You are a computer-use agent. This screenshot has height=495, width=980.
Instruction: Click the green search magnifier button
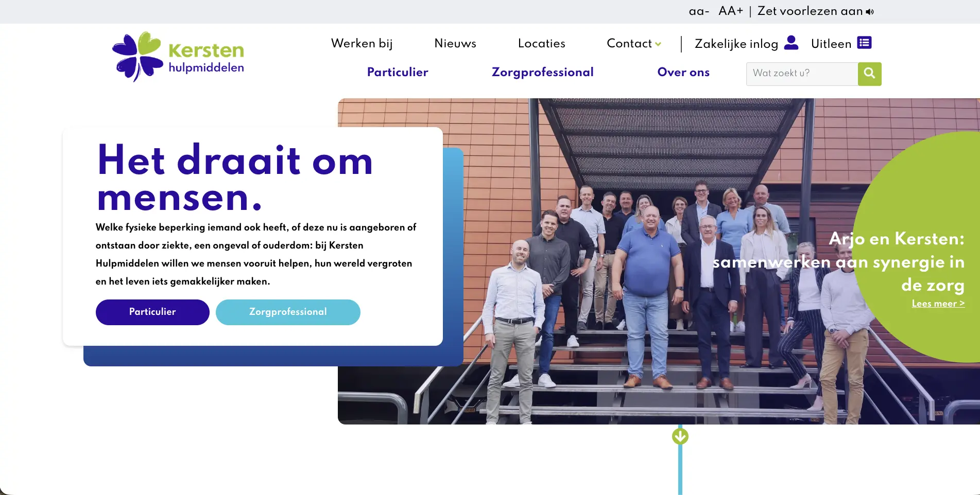[x=869, y=74]
